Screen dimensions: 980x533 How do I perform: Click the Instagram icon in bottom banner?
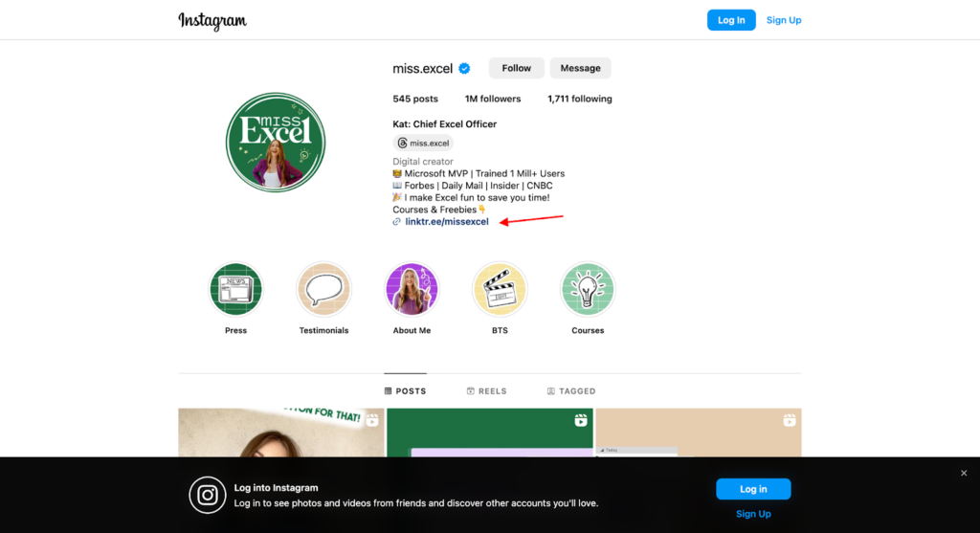coord(208,495)
